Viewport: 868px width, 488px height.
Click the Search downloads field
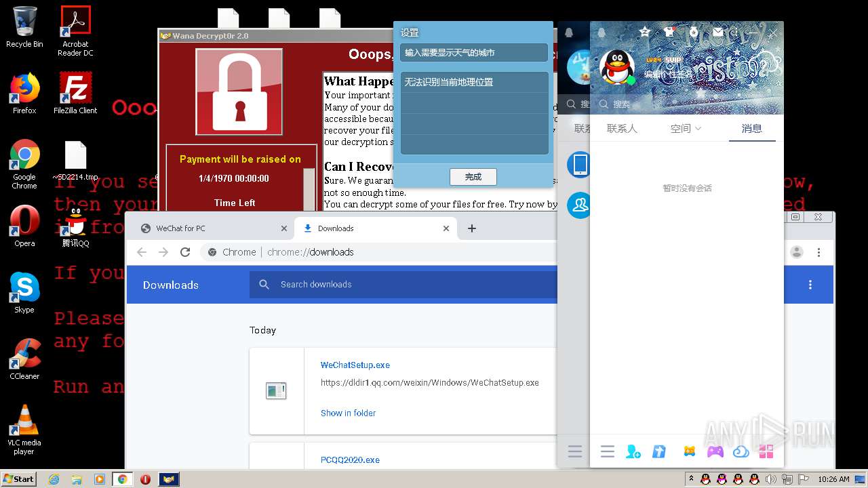pyautogui.click(x=403, y=285)
